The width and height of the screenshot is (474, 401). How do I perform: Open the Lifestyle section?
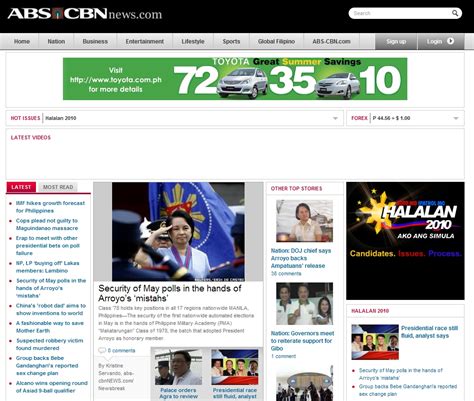193,42
